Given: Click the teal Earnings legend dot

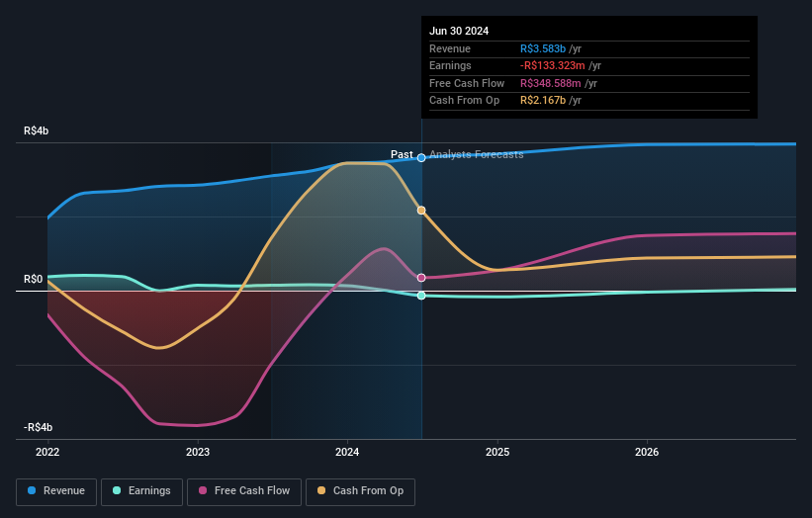Looking at the screenshot, I should point(117,490).
